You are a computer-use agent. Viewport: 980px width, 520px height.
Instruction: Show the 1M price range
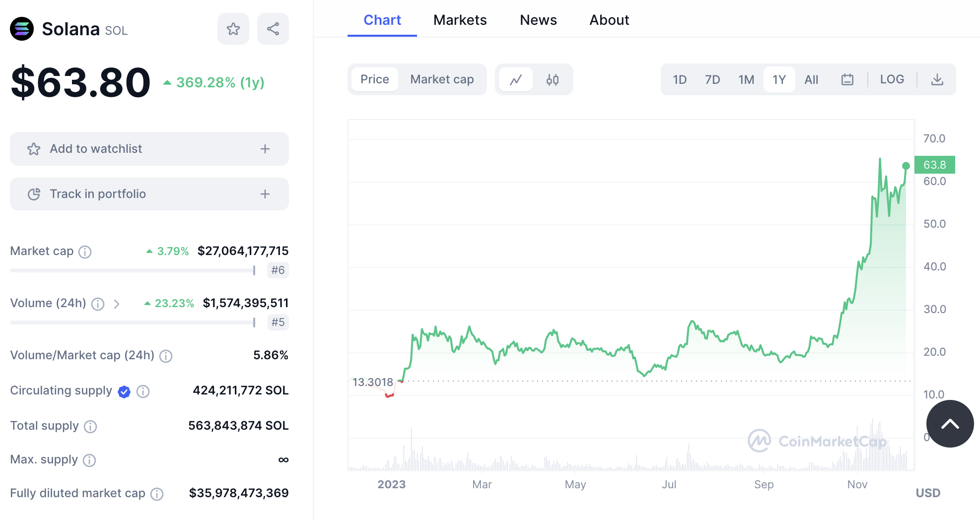tap(746, 79)
